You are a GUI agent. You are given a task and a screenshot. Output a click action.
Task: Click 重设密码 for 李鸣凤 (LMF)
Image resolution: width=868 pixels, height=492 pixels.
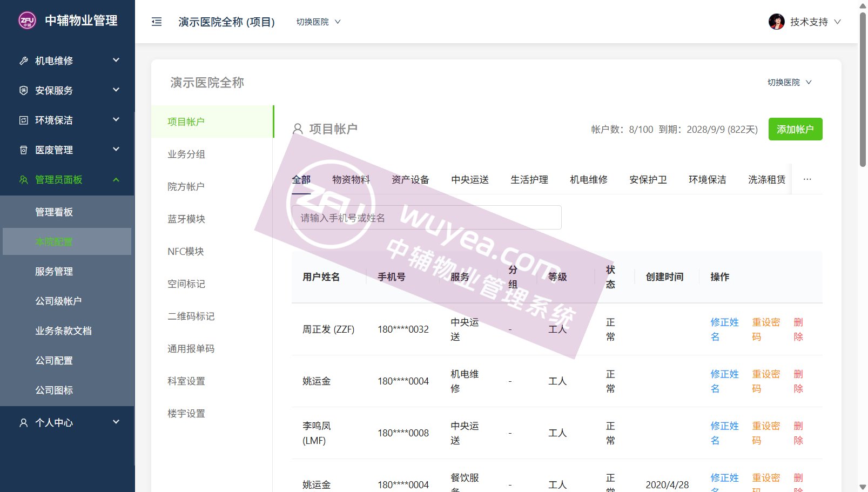(x=766, y=433)
